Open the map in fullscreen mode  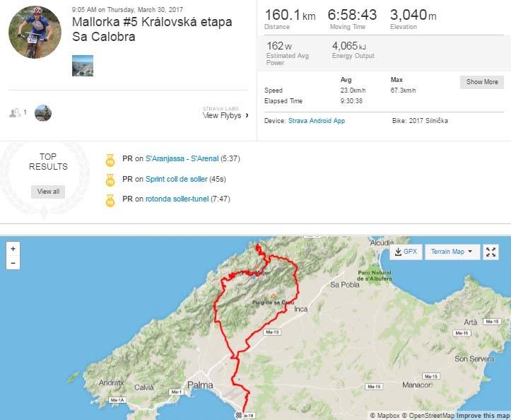pyautogui.click(x=491, y=252)
